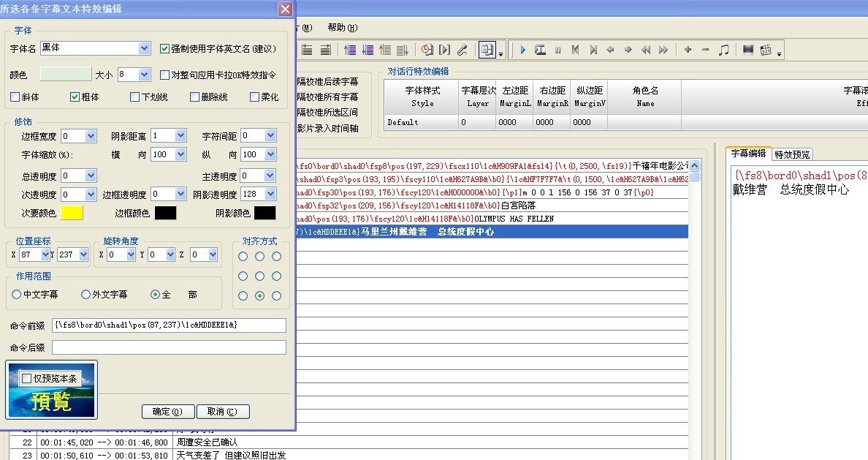This screenshot has height=460, width=868.
Task: Click the blue Play button in toolbar
Action: coord(522,50)
